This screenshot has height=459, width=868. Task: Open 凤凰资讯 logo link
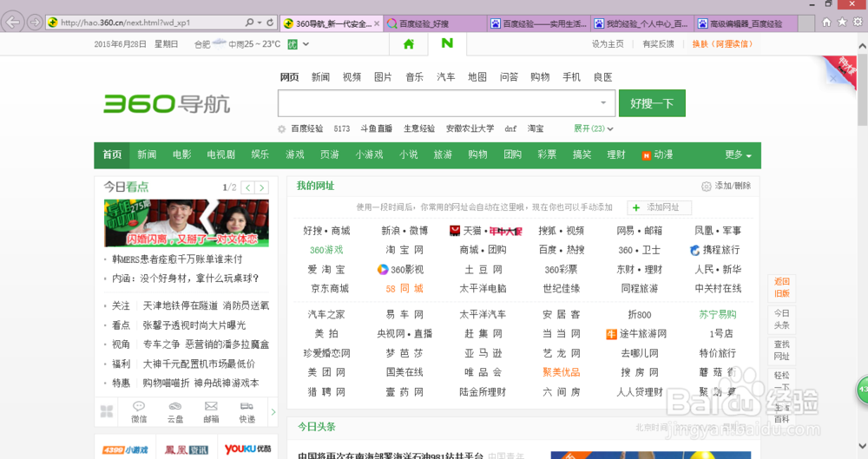(x=186, y=449)
